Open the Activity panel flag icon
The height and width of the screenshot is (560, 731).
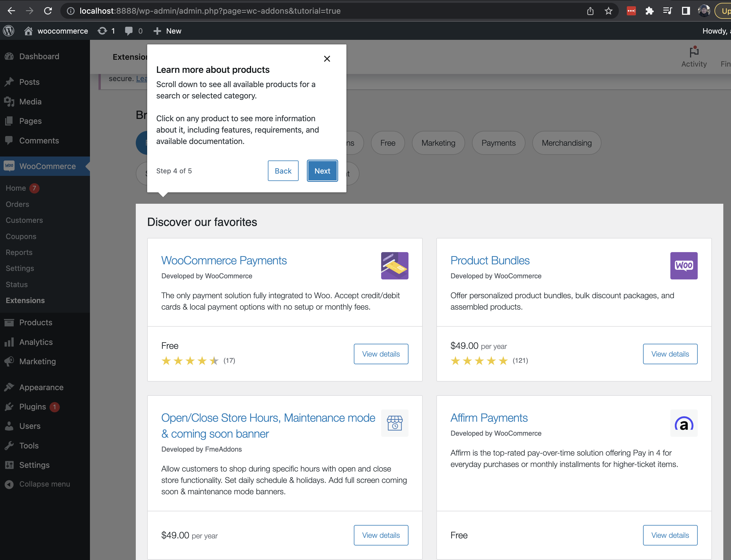point(694,57)
